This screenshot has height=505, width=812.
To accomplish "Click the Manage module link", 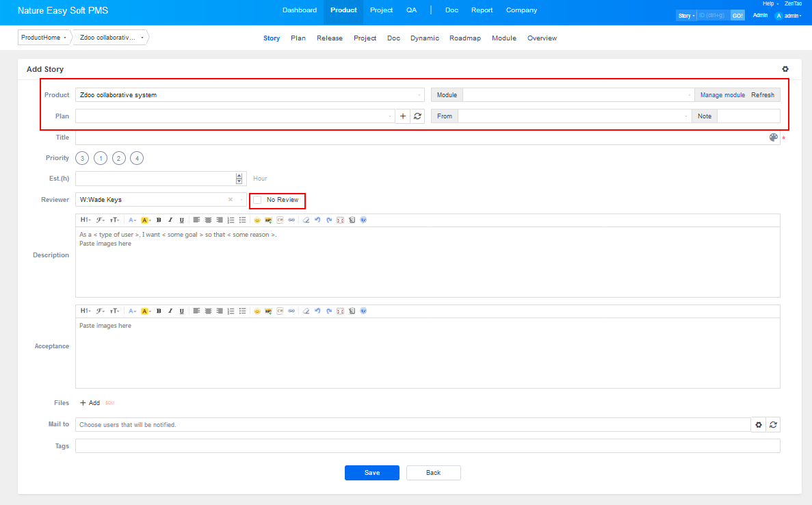I will (722, 95).
